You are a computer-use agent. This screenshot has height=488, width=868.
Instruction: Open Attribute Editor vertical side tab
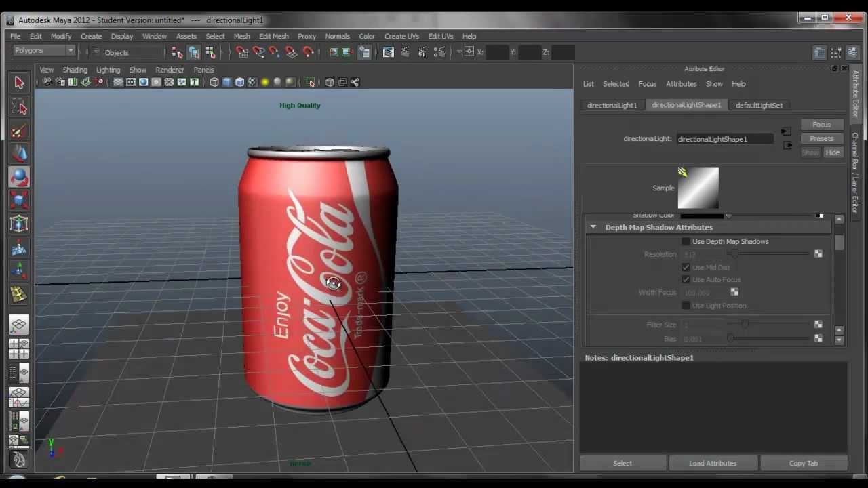pos(856,94)
